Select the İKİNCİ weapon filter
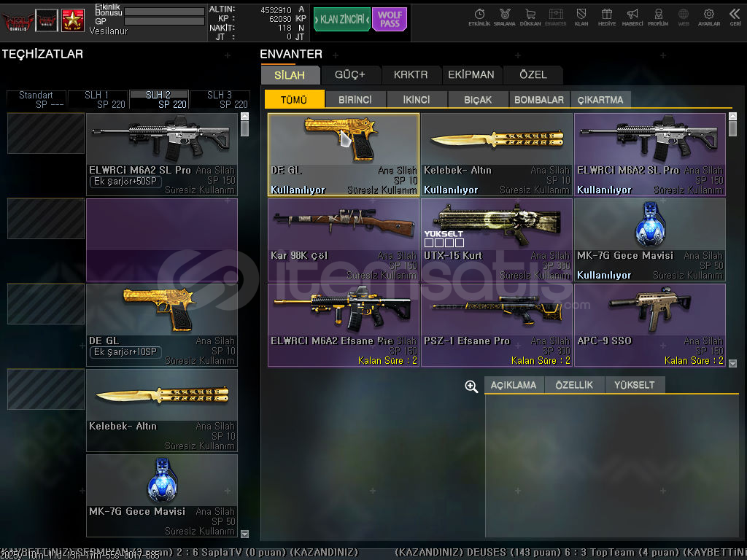The image size is (747, 560). click(x=417, y=99)
